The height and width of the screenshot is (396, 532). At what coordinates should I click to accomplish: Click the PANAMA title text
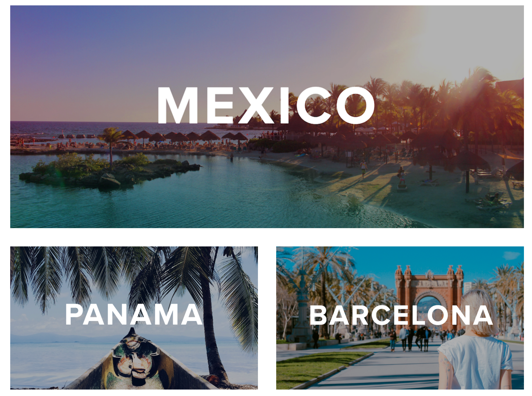point(134,314)
